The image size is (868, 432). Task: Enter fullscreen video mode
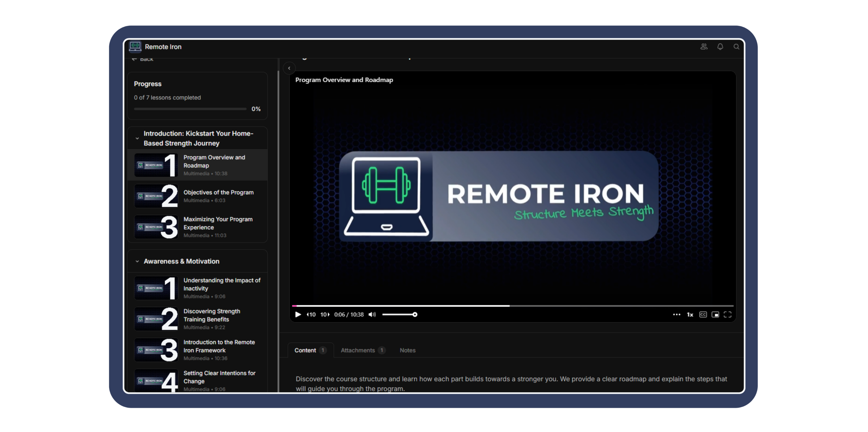point(728,315)
